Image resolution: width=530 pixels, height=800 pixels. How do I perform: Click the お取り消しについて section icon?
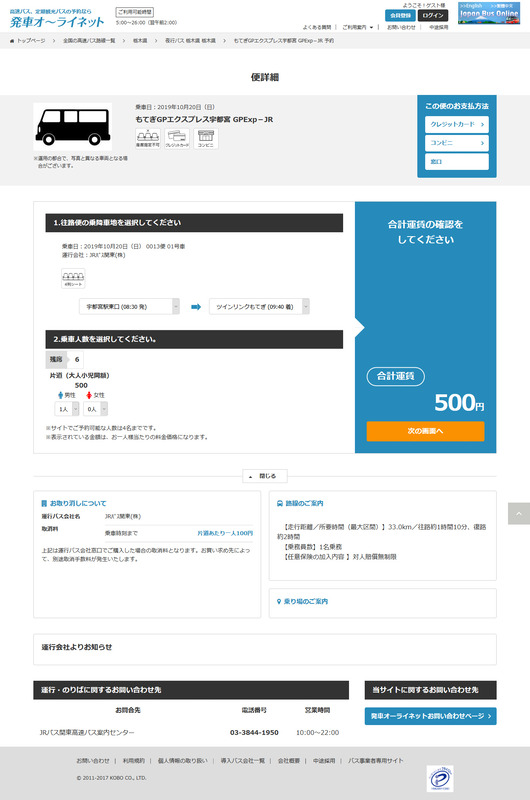(x=44, y=503)
